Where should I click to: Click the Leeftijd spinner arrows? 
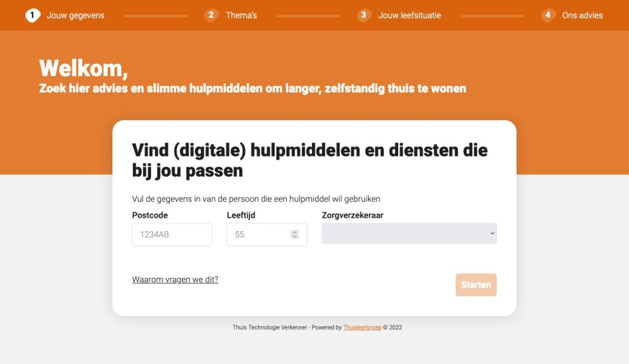[x=294, y=234]
